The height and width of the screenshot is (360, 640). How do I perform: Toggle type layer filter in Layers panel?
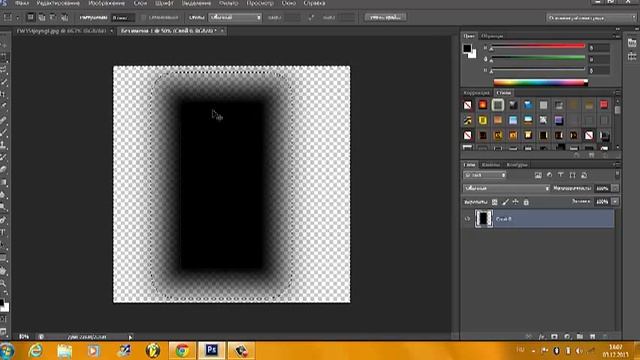point(561,175)
